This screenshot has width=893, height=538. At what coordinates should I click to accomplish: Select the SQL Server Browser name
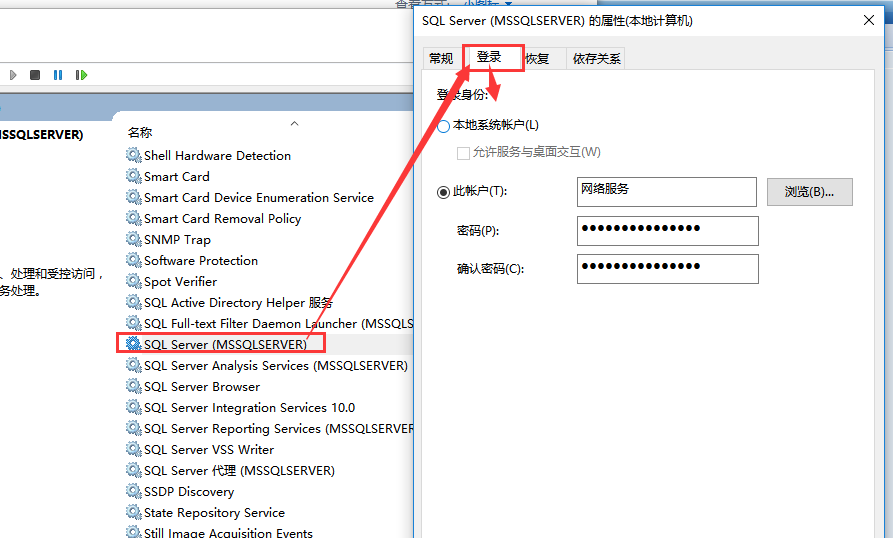[202, 387]
